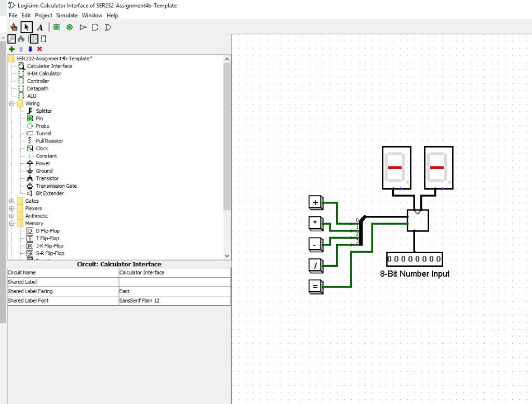Select the Probe component
The image size is (532, 404).
pos(42,126)
